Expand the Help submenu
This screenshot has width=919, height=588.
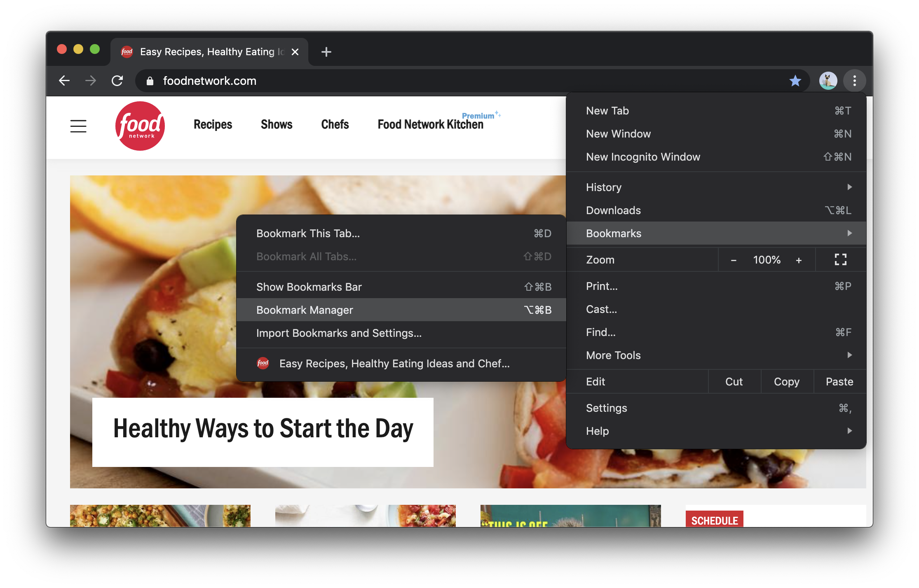click(716, 431)
